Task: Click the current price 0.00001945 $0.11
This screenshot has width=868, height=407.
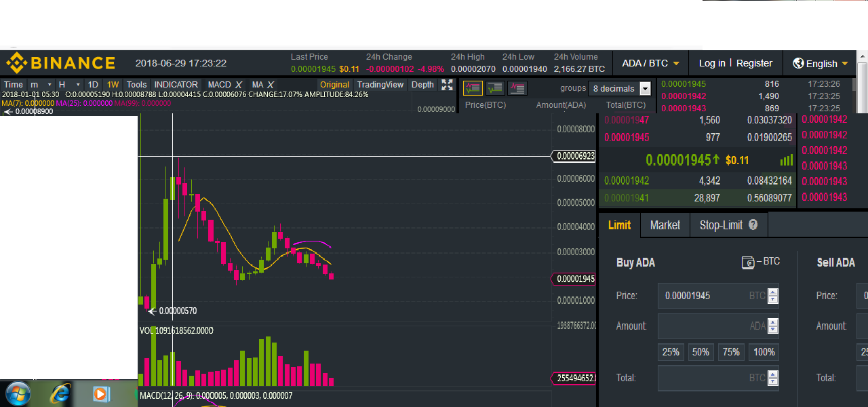Action: coord(697,160)
